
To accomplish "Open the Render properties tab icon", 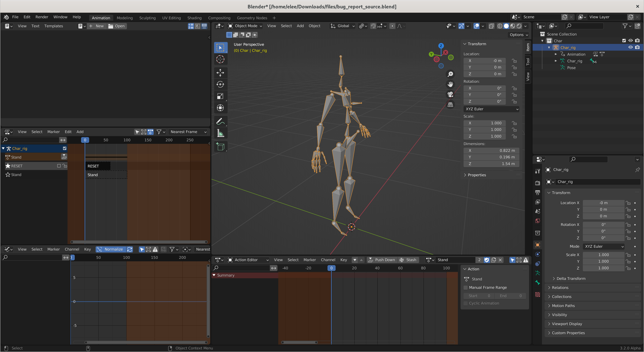I will point(537,183).
